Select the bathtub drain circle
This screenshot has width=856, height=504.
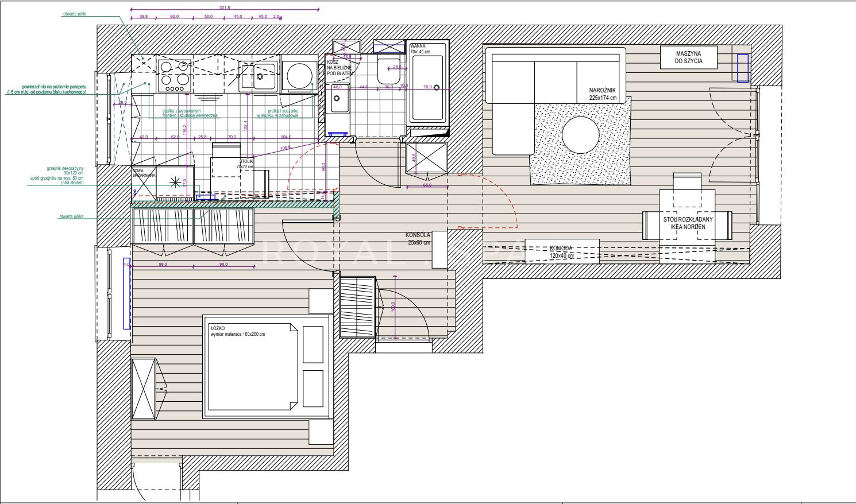point(437,88)
